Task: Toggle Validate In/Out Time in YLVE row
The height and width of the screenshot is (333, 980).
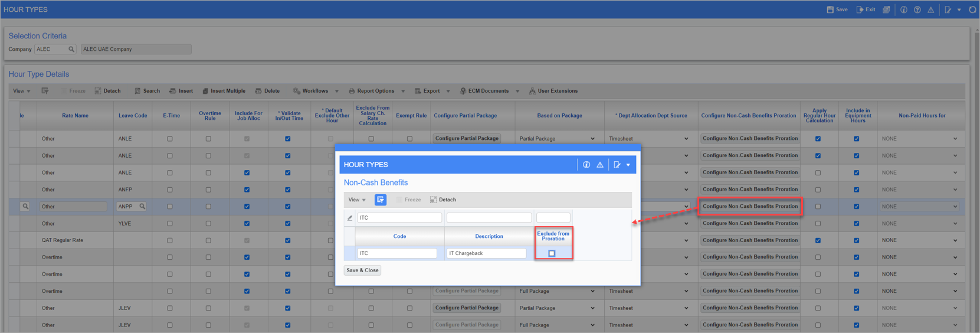Action: [x=287, y=224]
